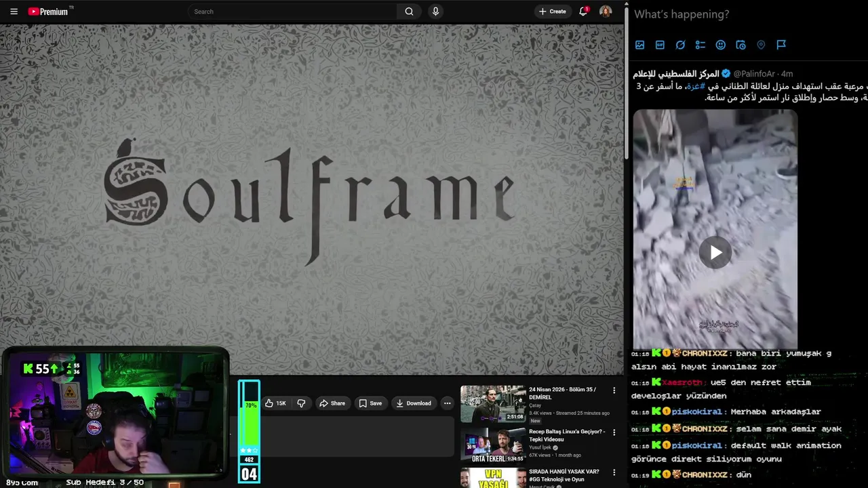Open the @PalinfoAr profile handle
This screenshot has width=868, height=488.
(x=755, y=74)
